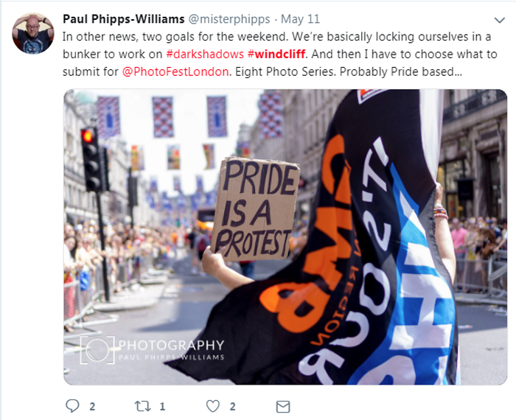Viewport: 516px width, 420px height.
Task: Click the retweet count number 1
Action: point(163,407)
